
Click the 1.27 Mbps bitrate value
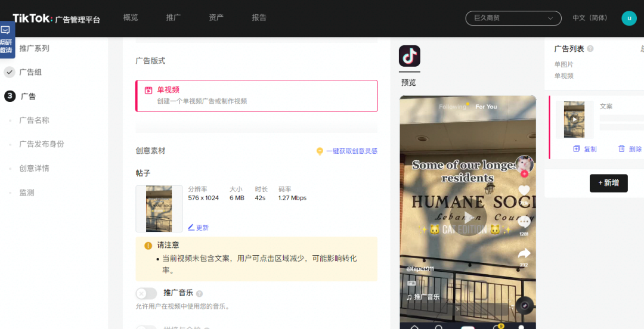(x=292, y=198)
